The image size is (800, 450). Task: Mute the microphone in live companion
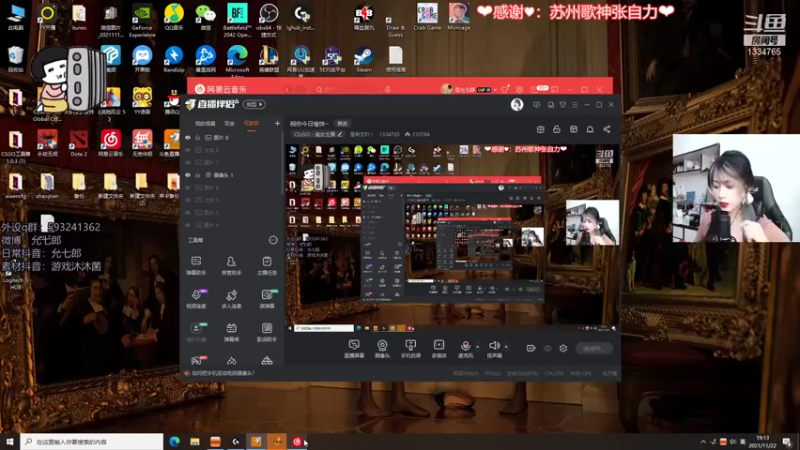(x=465, y=349)
